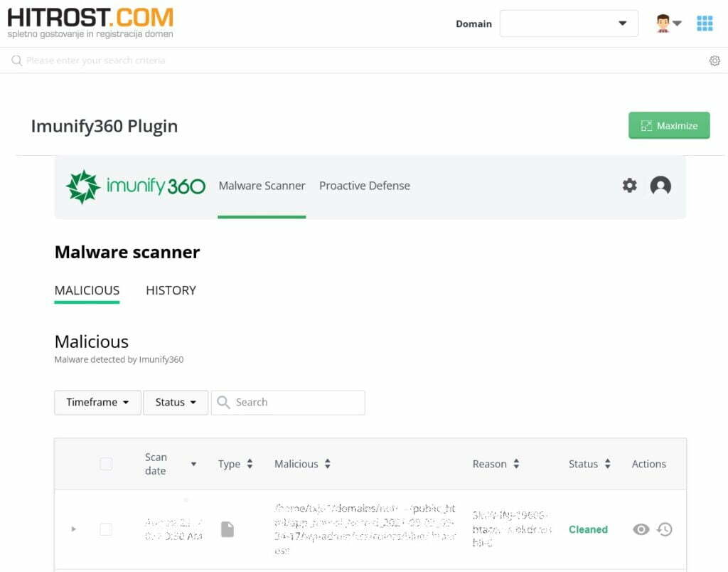Open the imunify360 settings gear
728x572 pixels.
coord(629,186)
